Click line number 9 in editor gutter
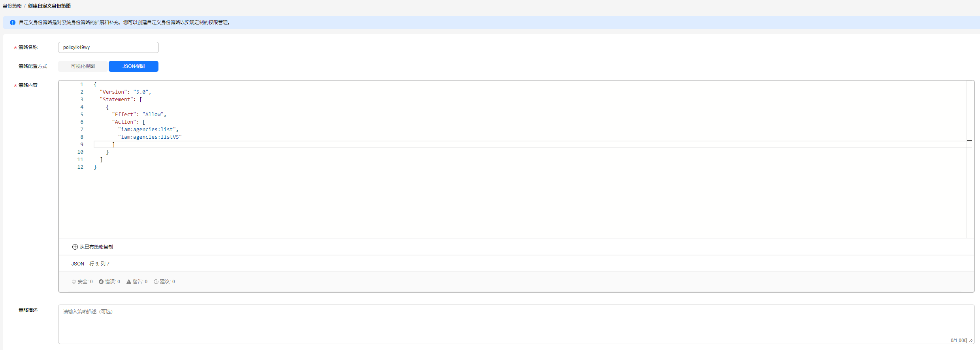Image resolution: width=980 pixels, height=350 pixels. coord(82,145)
